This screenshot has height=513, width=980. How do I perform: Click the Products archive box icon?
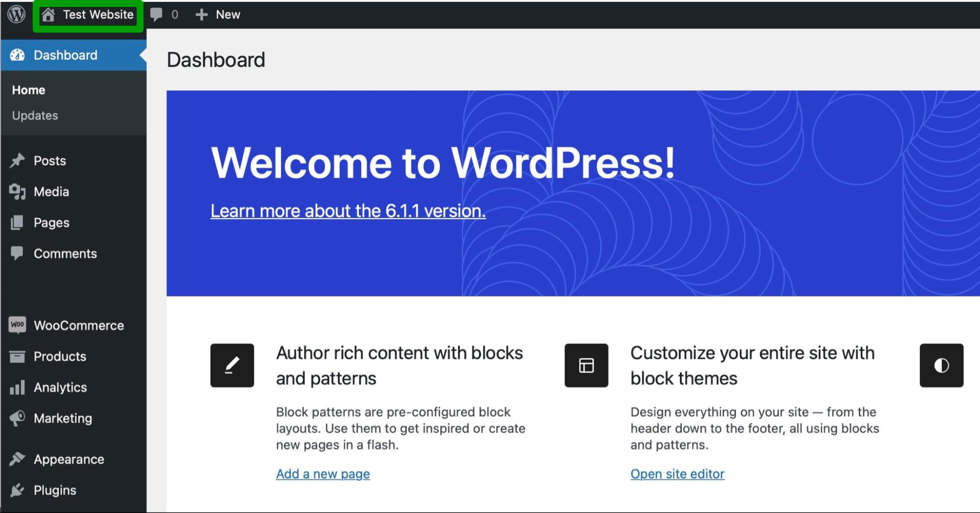pyautogui.click(x=17, y=356)
